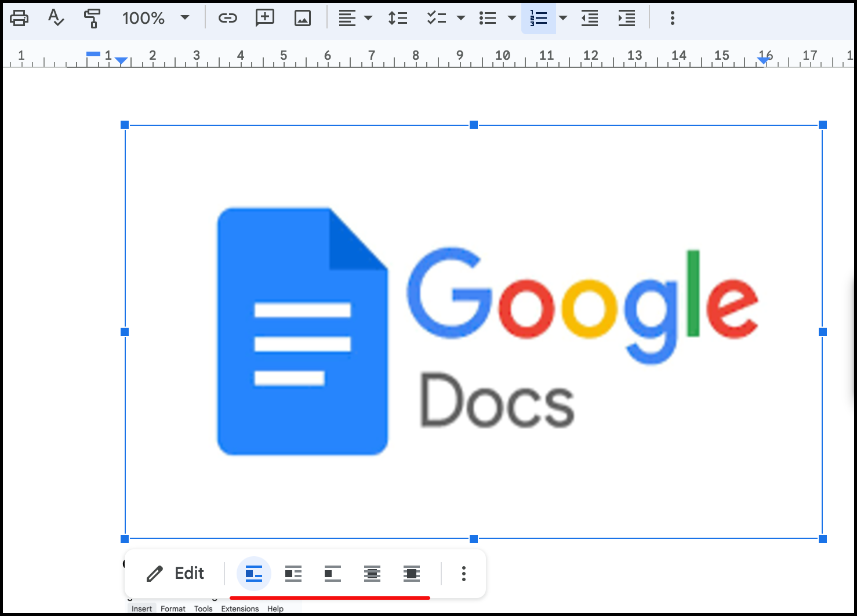Open the Tools menu
This screenshot has width=857, height=616.
203,608
